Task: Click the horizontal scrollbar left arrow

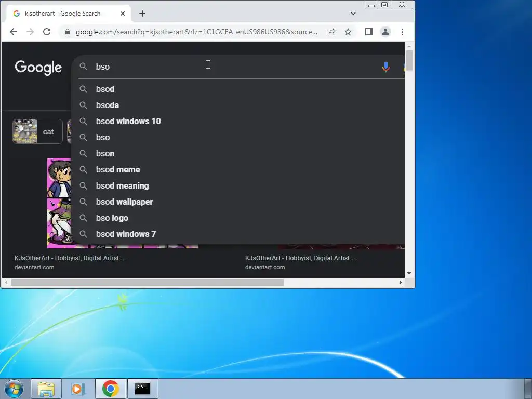Action: (6, 282)
